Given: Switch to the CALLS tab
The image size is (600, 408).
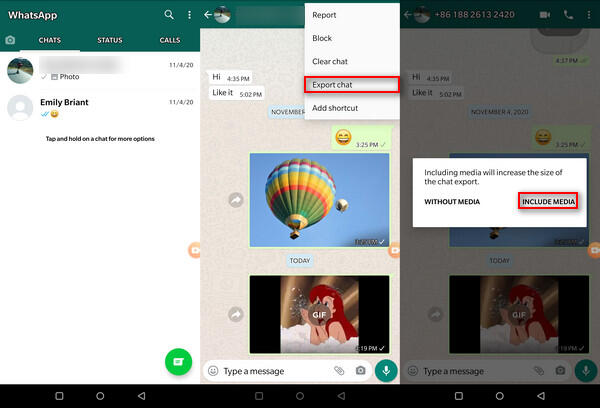Looking at the screenshot, I should tap(170, 40).
